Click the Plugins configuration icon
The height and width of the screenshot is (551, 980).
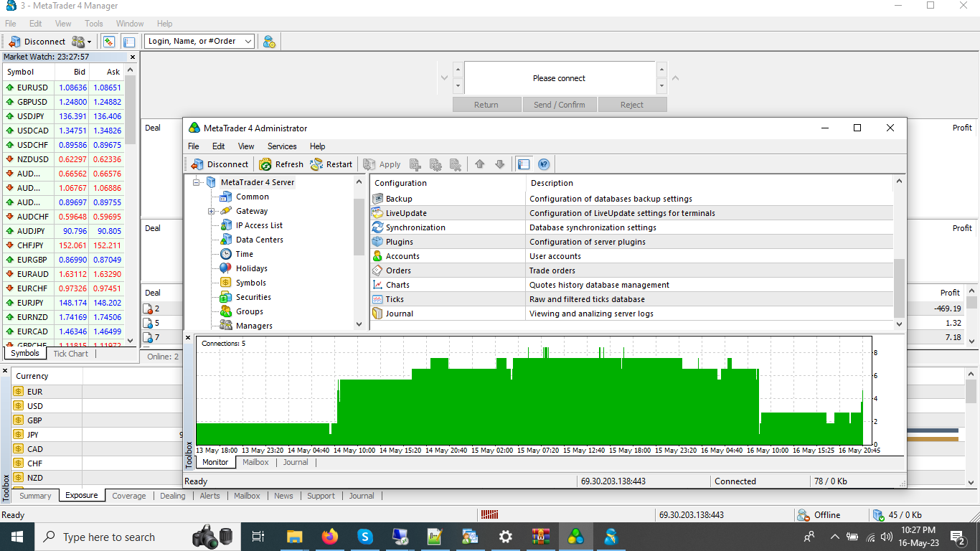tap(378, 242)
